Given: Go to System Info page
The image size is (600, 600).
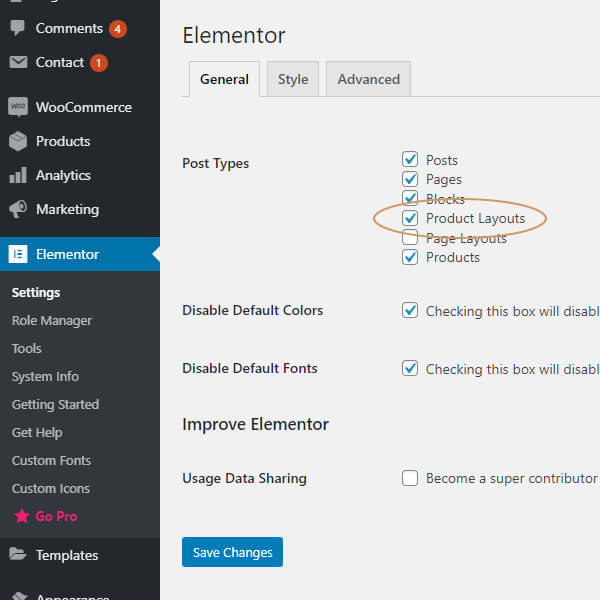Looking at the screenshot, I should pyautogui.click(x=45, y=377).
